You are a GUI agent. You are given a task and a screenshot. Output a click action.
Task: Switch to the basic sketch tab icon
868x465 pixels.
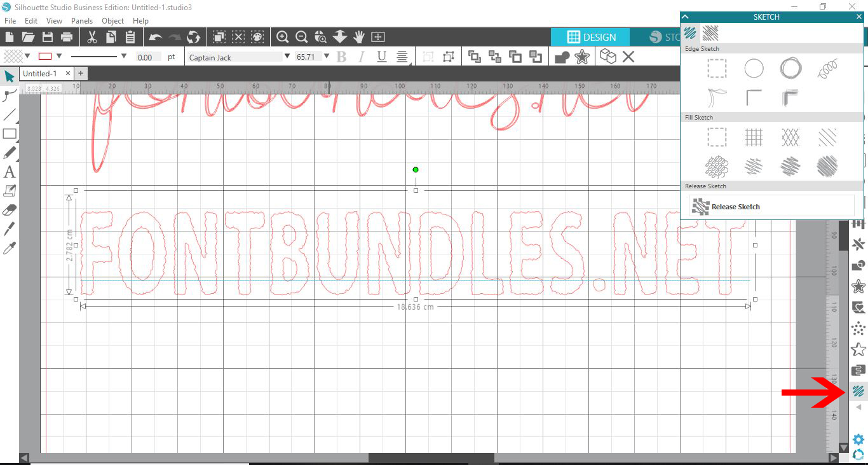691,32
